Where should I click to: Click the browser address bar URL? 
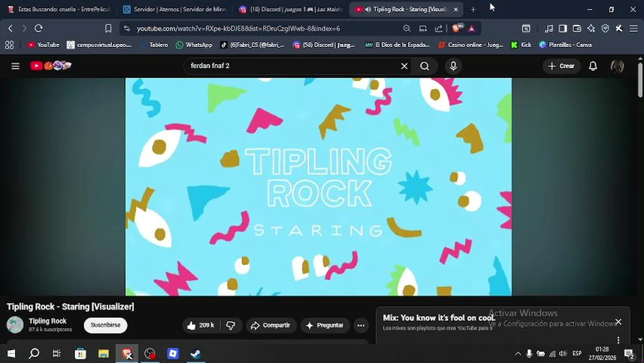(238, 29)
